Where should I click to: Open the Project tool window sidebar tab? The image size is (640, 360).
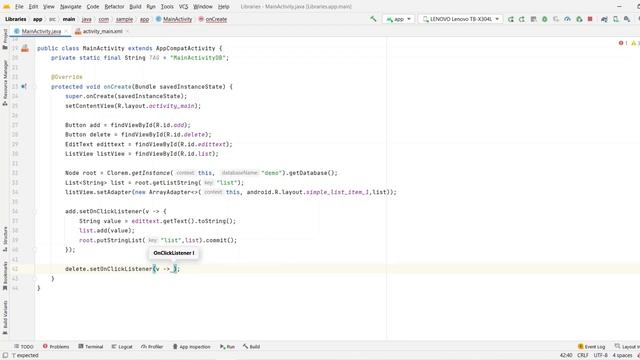pyautogui.click(x=5, y=39)
